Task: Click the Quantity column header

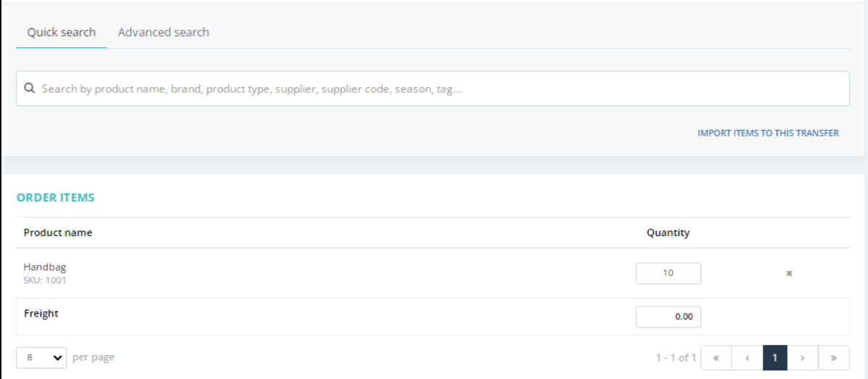Action: click(x=668, y=233)
